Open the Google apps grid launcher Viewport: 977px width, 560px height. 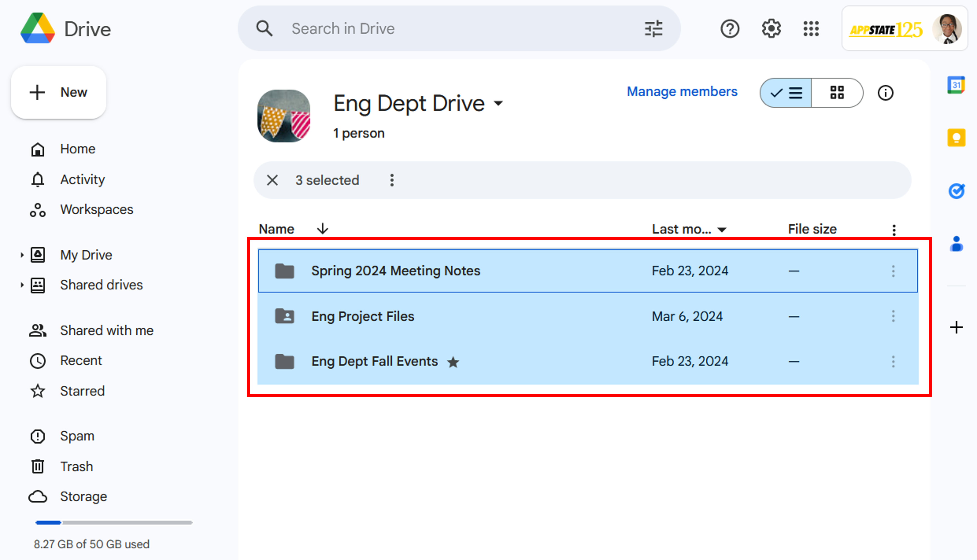[811, 29]
